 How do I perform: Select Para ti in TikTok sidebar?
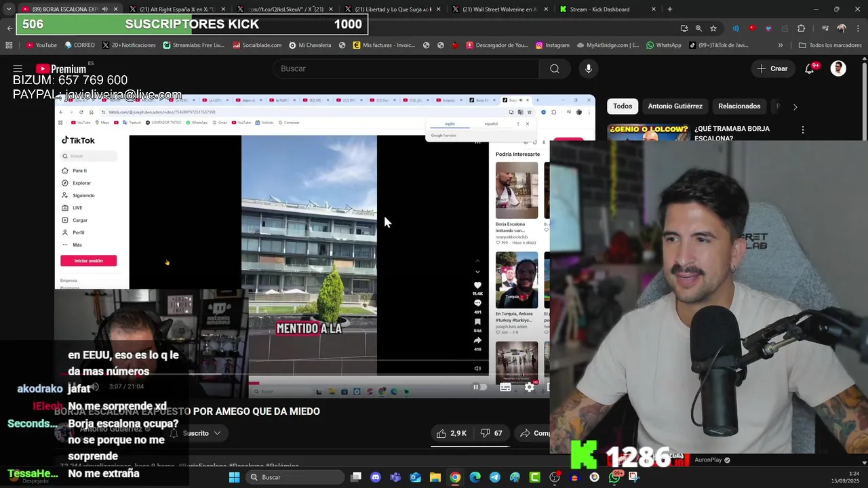coord(75,171)
